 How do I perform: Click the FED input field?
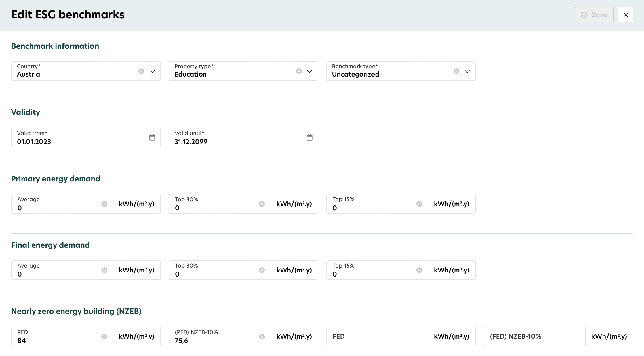377,336
